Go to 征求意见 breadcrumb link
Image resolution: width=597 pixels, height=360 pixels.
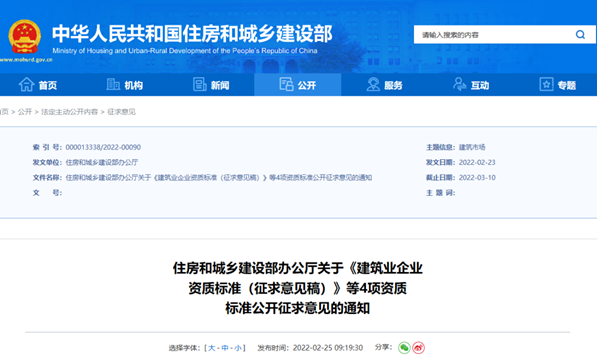[121, 112]
